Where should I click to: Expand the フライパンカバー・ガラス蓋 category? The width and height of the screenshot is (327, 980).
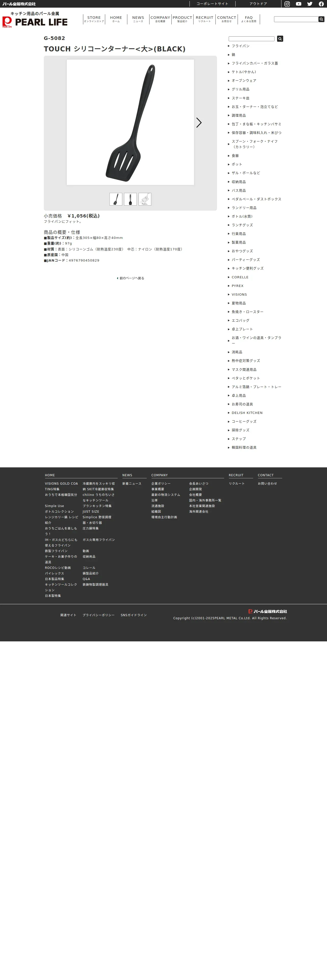click(255, 64)
